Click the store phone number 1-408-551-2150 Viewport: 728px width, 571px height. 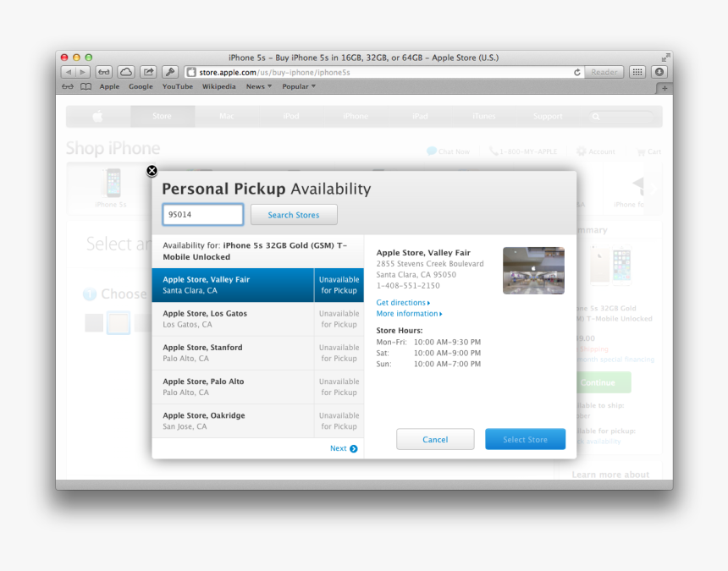(408, 286)
